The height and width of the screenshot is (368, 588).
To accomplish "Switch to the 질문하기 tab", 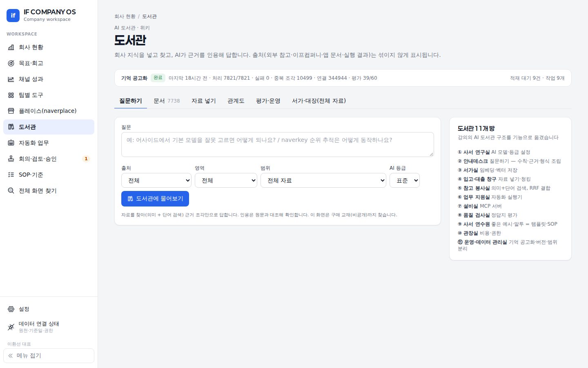I will coord(131,101).
